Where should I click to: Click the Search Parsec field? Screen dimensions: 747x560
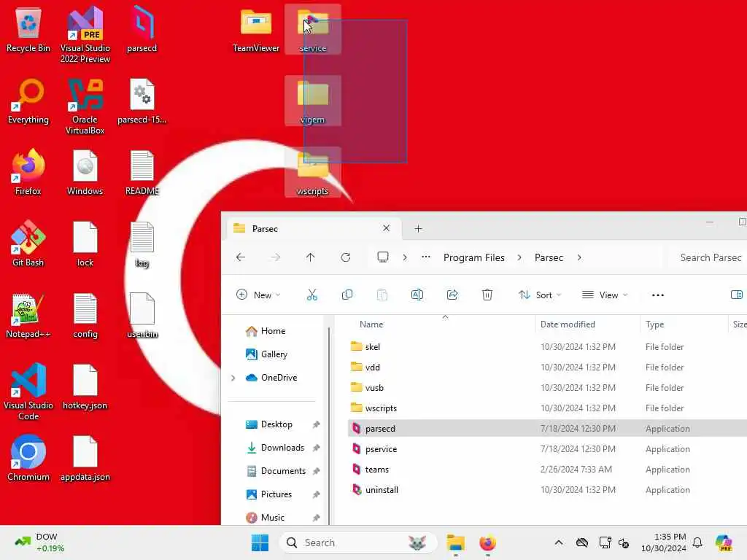pos(706,257)
